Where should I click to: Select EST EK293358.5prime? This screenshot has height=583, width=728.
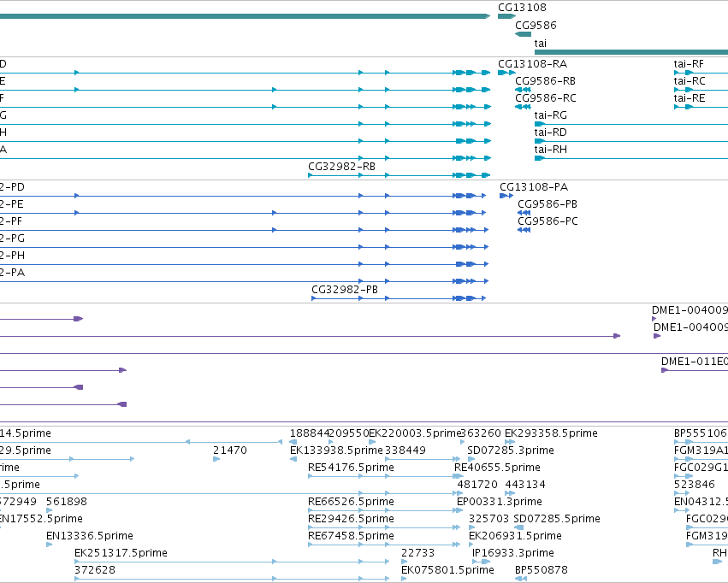click(x=551, y=433)
